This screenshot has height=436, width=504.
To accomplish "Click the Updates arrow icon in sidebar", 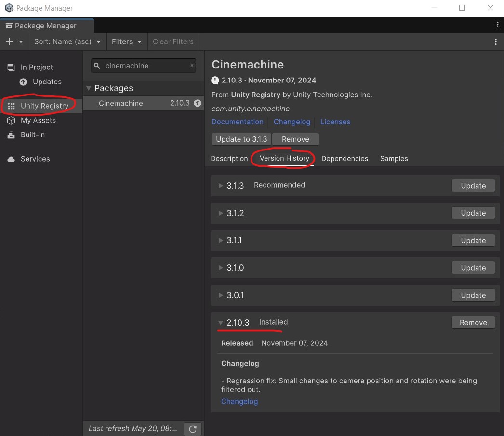I will point(23,82).
